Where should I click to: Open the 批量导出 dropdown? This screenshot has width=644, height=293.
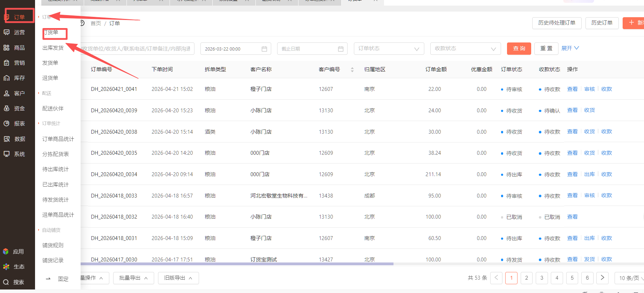pos(133,278)
